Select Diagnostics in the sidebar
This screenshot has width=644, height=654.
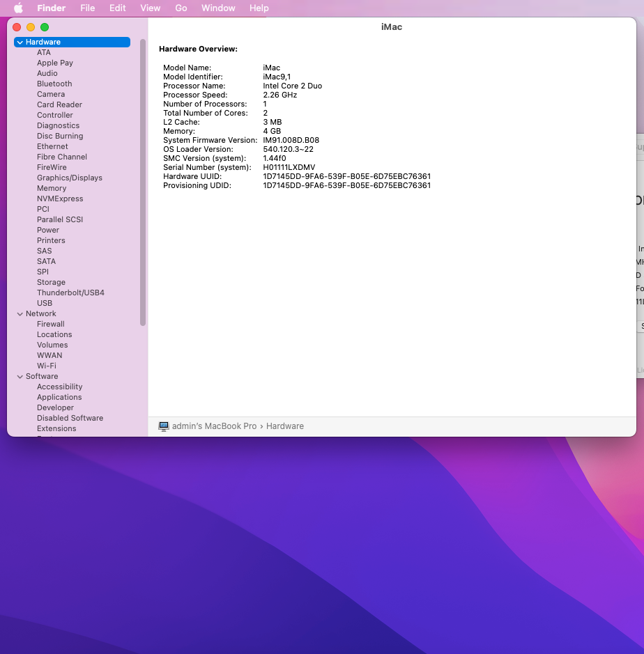pos(58,125)
